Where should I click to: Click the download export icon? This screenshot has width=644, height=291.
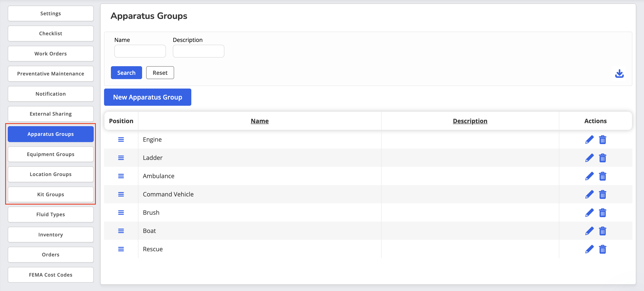click(x=619, y=74)
